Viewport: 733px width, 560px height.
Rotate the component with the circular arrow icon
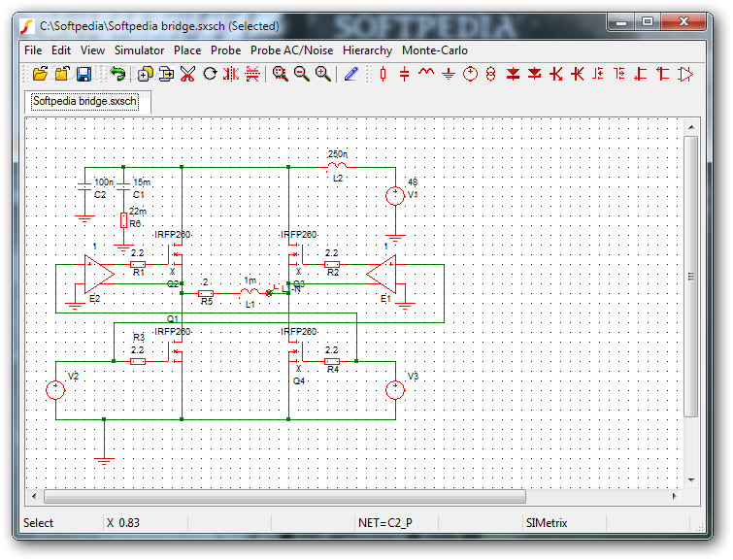point(210,74)
